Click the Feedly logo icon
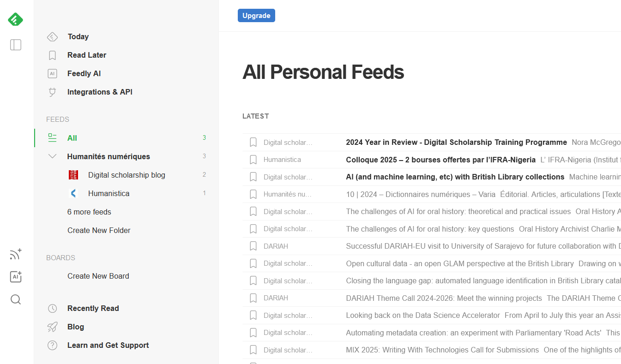Screen dimensions: 621x364 click(x=15, y=19)
